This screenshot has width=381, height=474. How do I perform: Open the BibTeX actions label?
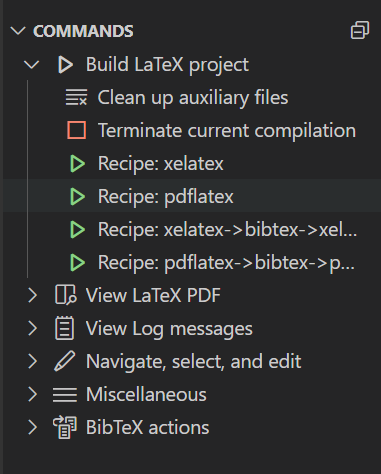[x=147, y=427]
